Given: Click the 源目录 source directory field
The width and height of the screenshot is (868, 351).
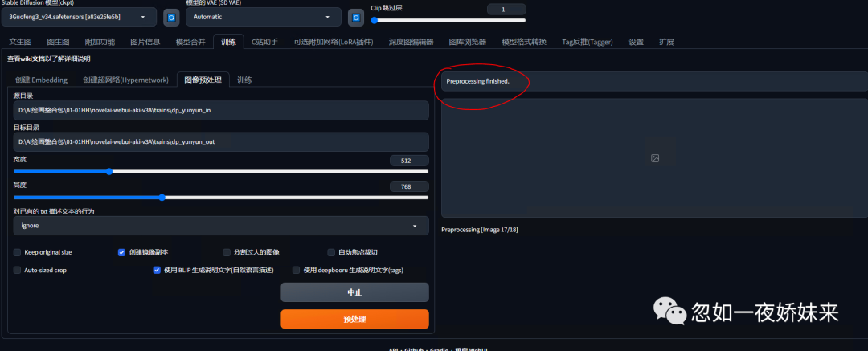Looking at the screenshot, I should pos(221,110).
